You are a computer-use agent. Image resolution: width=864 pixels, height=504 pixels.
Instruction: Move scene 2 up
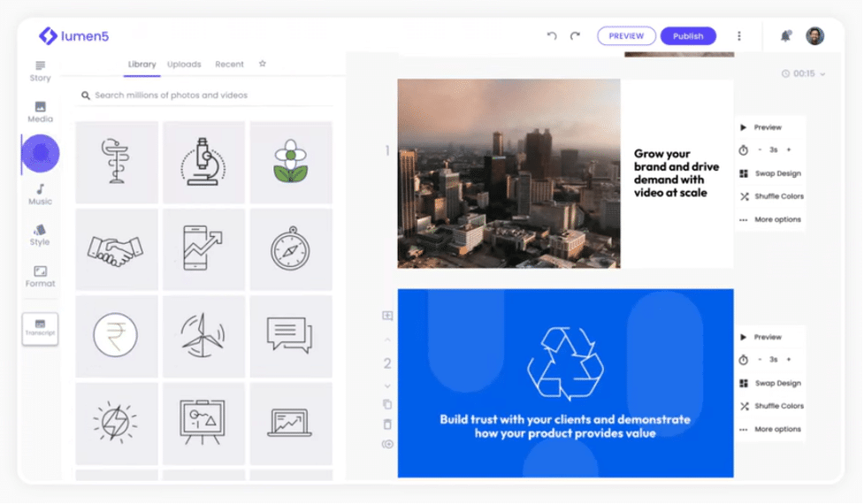[x=387, y=340]
